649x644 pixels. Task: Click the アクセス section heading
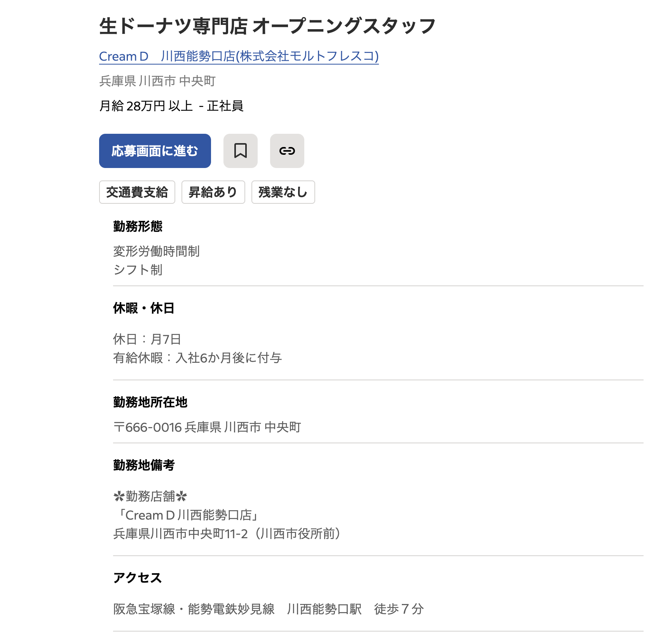(x=137, y=578)
